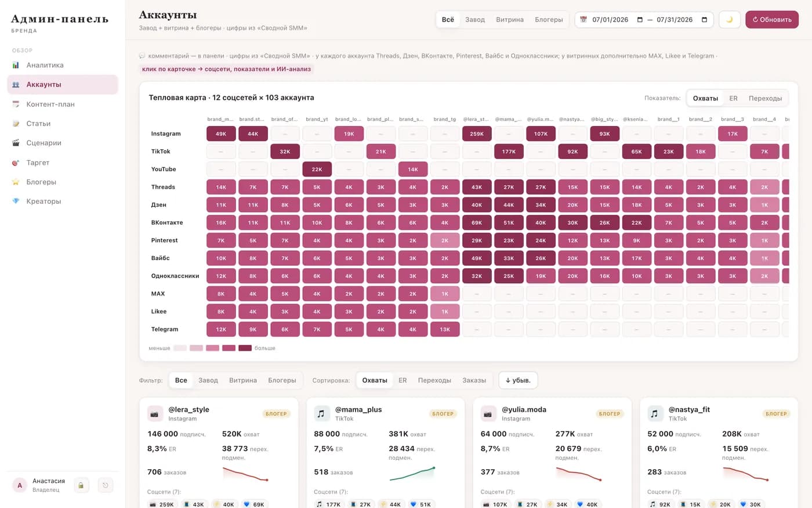812x508 pixels.
Task: Sort cards by Заказы
Action: [474, 380]
